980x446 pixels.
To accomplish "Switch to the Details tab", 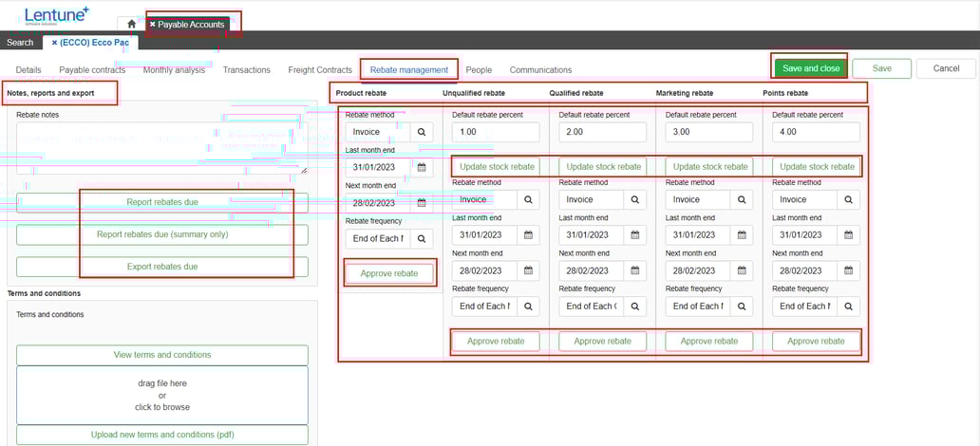I will 28,70.
